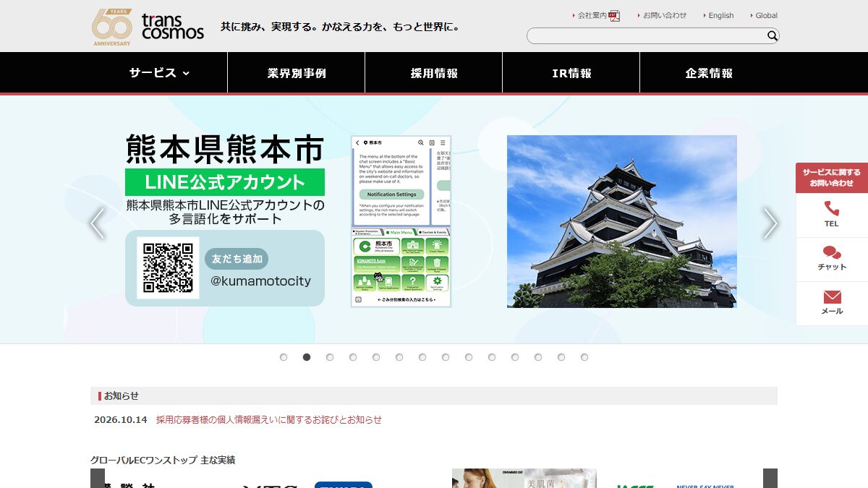Click the 多言語化をサポート caption text
868x488 pixels.
pos(225,218)
